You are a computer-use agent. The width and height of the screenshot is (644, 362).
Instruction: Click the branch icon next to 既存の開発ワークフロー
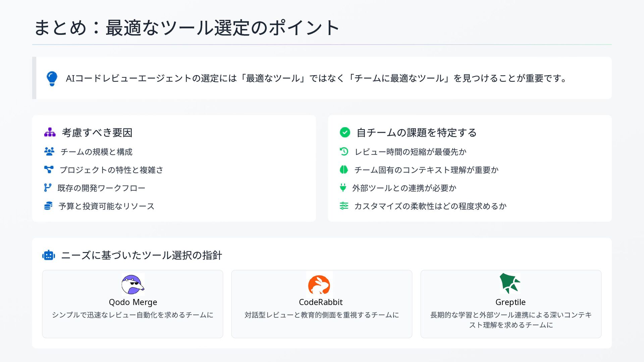click(48, 188)
